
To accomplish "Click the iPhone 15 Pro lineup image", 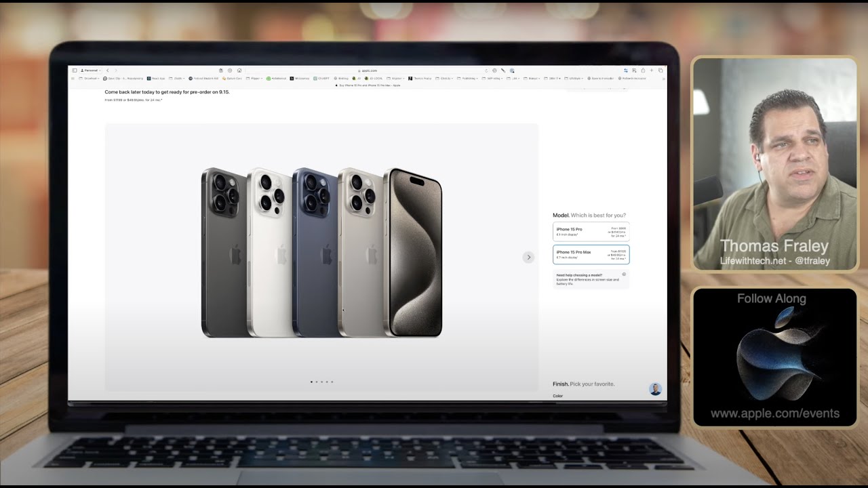I will (x=321, y=252).
